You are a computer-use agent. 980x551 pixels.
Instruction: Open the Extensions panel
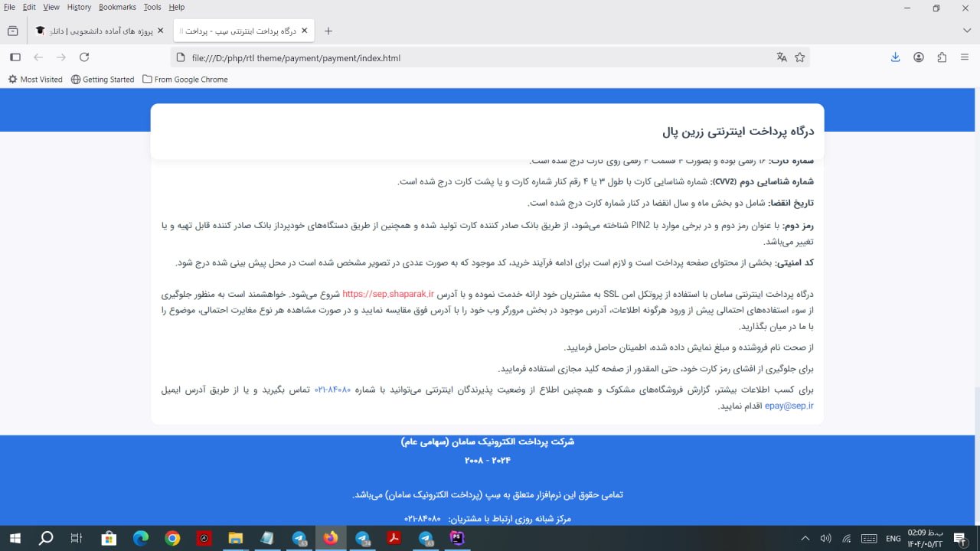click(x=942, y=57)
